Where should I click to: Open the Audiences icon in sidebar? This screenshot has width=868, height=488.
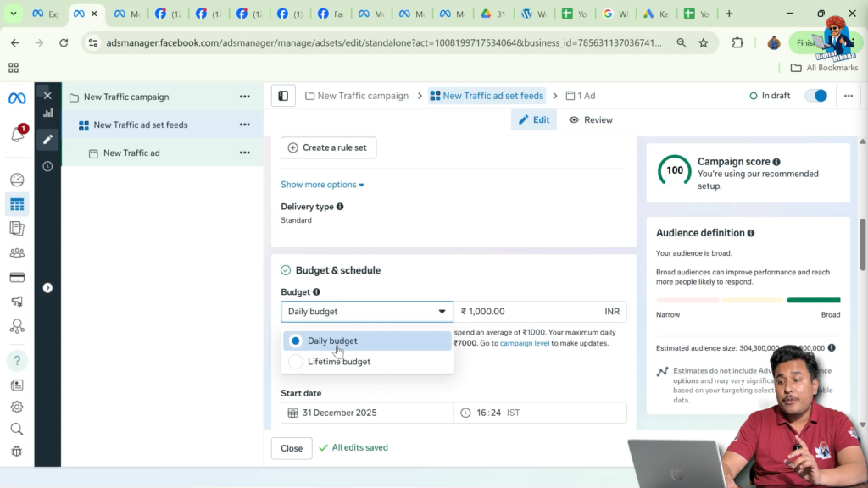(x=16, y=252)
